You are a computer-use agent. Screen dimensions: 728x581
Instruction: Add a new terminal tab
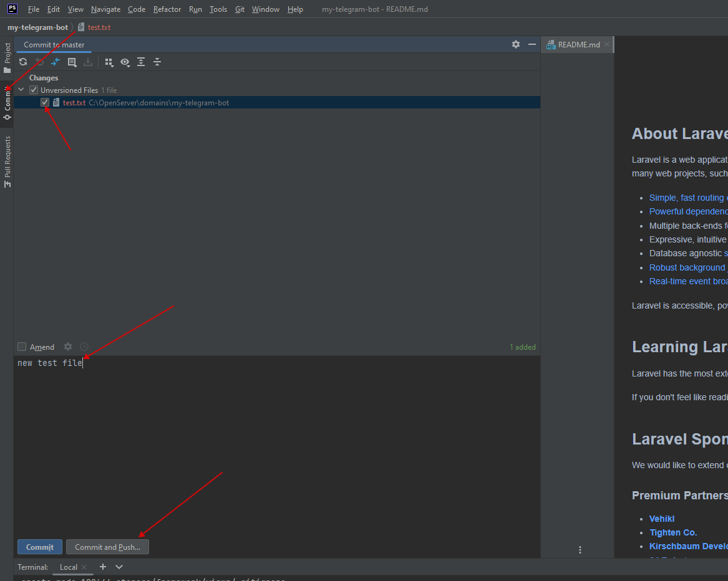[x=103, y=567]
